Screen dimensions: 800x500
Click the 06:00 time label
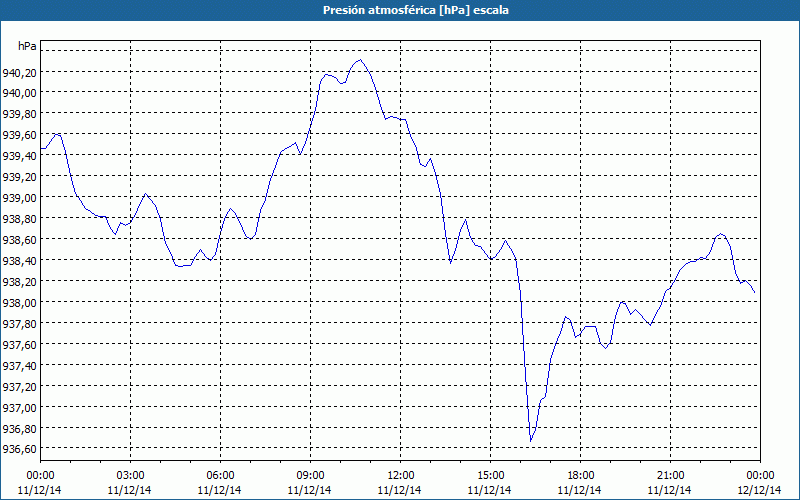click(x=220, y=476)
